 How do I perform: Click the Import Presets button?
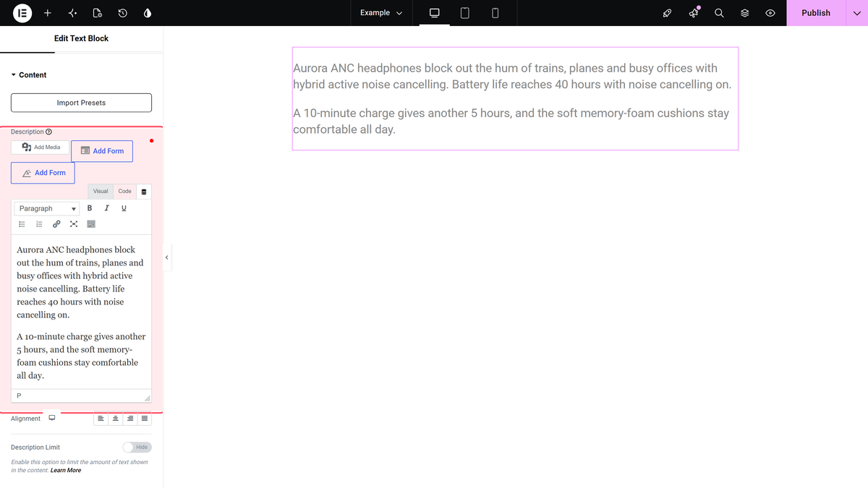(81, 103)
